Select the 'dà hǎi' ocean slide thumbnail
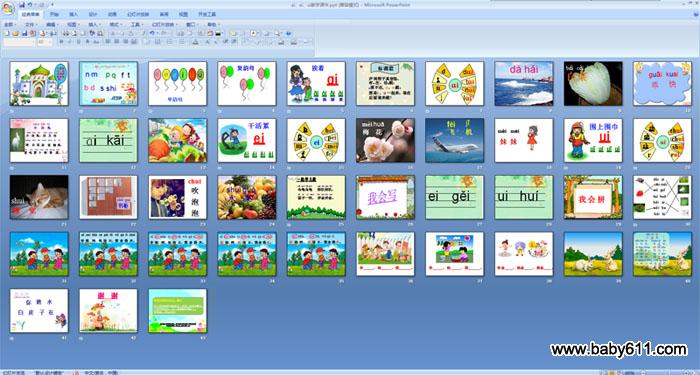This screenshot has height=375, width=700. [524, 83]
